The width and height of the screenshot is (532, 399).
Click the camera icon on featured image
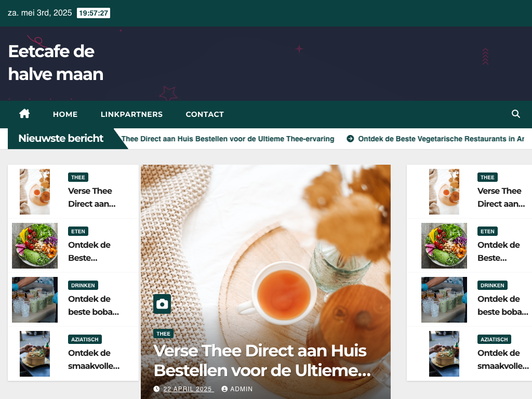162,304
